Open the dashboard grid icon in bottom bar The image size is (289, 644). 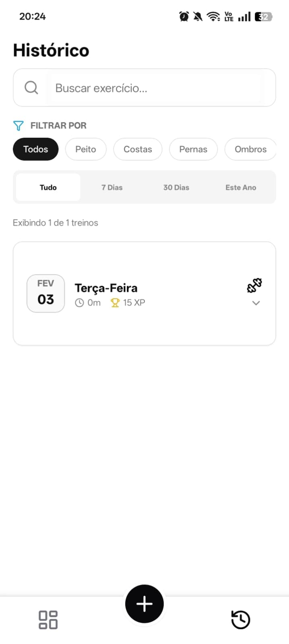point(48,619)
